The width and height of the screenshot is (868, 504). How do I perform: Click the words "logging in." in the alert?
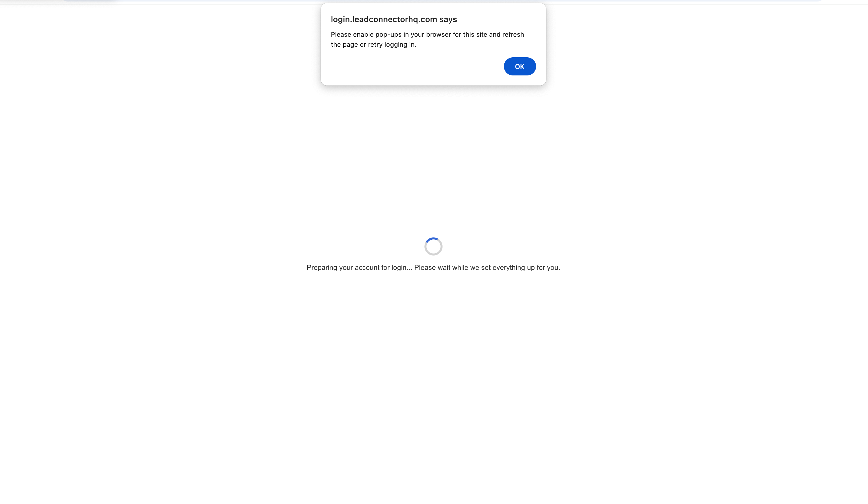[x=400, y=45]
